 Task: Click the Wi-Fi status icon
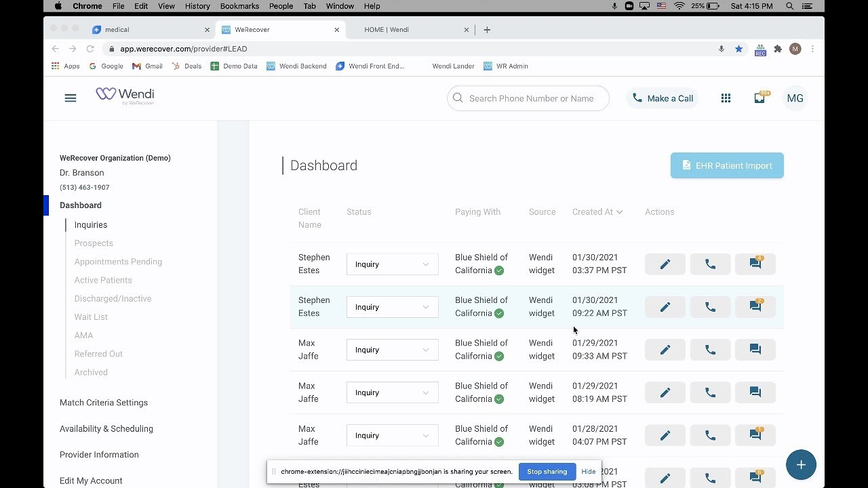679,6
